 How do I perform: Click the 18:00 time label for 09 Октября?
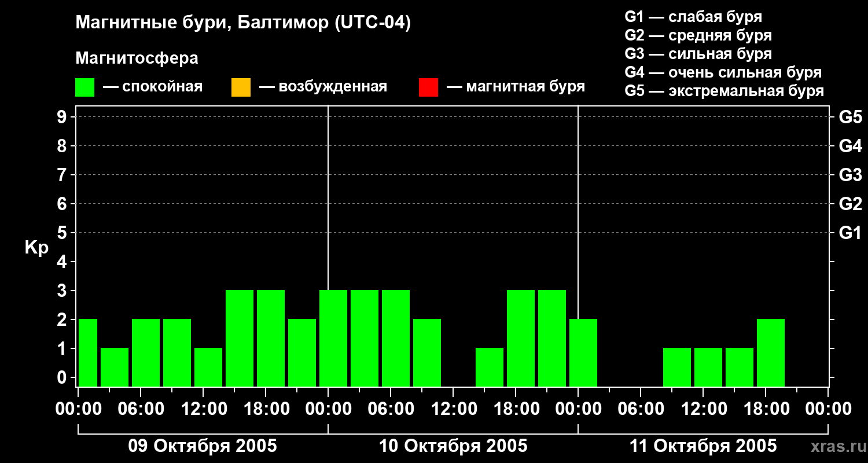pos(266,409)
